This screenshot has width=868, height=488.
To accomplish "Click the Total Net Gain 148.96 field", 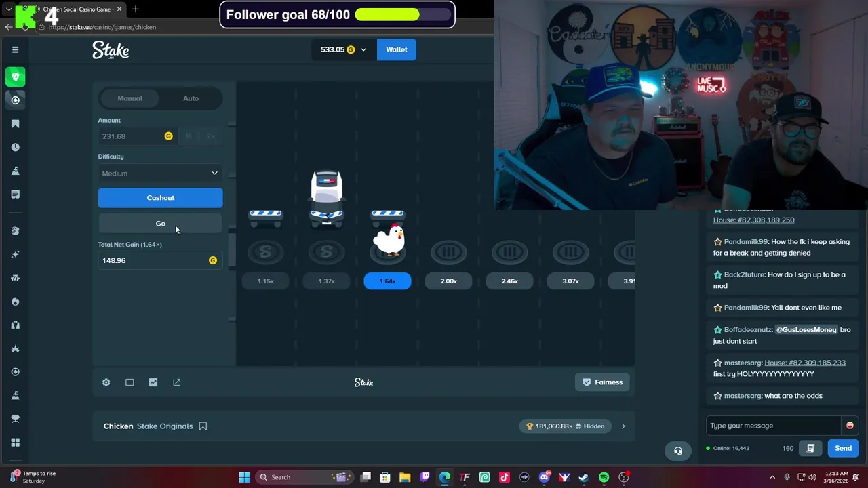I will pos(160,260).
